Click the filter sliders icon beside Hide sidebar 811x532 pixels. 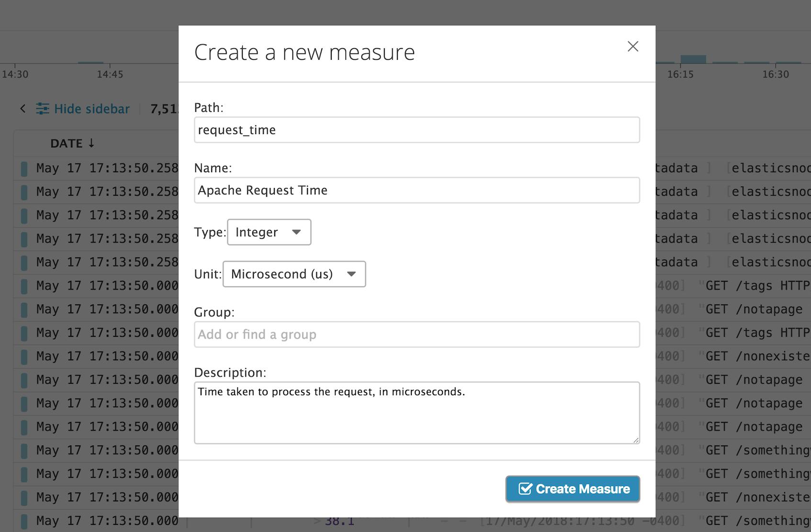(x=43, y=109)
